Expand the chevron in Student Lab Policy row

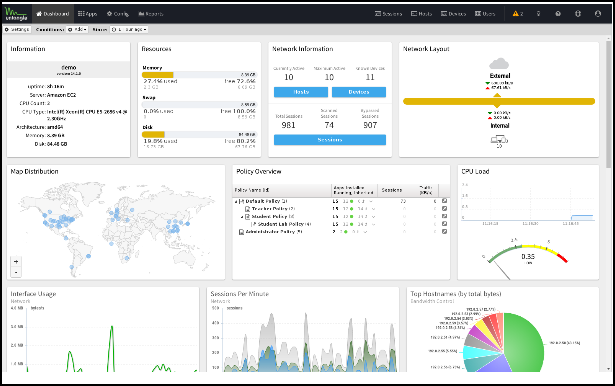[373, 224]
